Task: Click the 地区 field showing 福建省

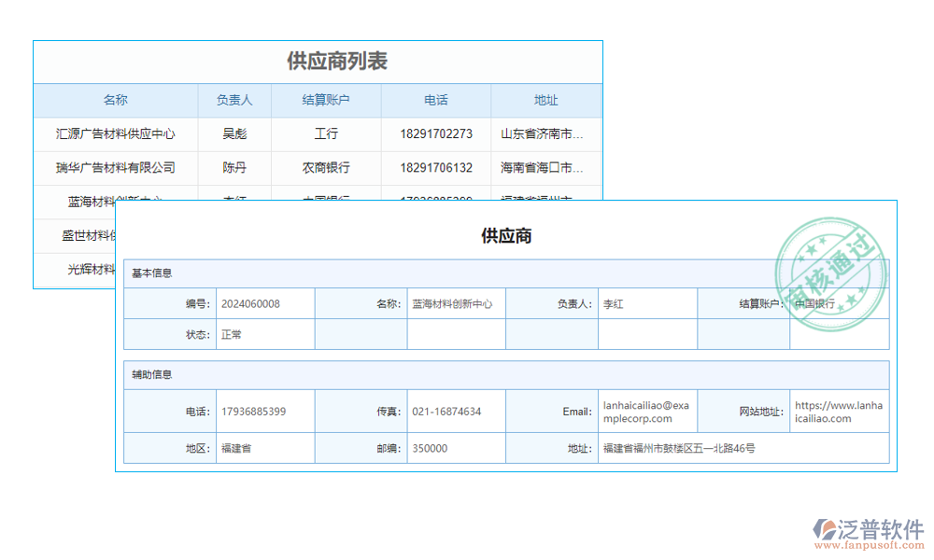Action: tap(266, 448)
